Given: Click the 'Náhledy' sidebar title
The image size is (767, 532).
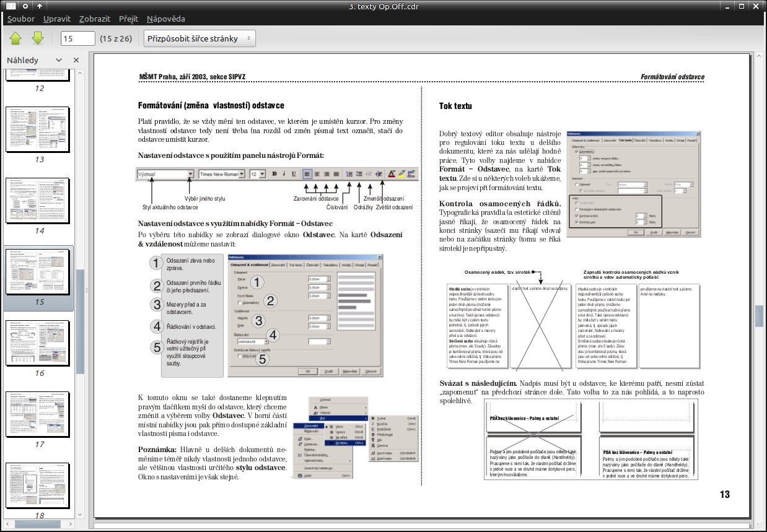Looking at the screenshot, I should click(x=22, y=60).
